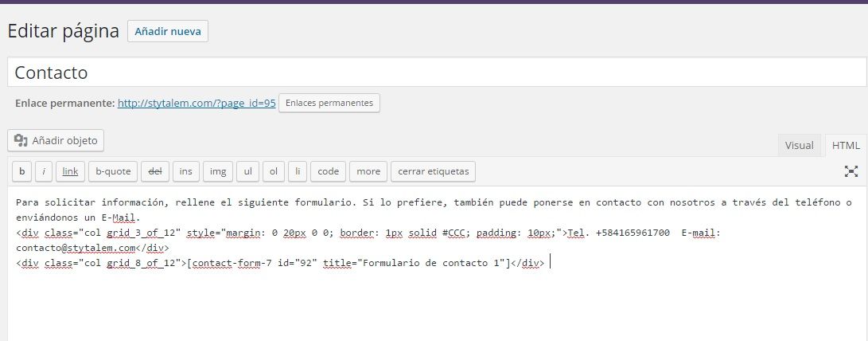Screen dimensions: 868x341
Task: Click the contact-form-7 shortcode text
Action: 348,264
